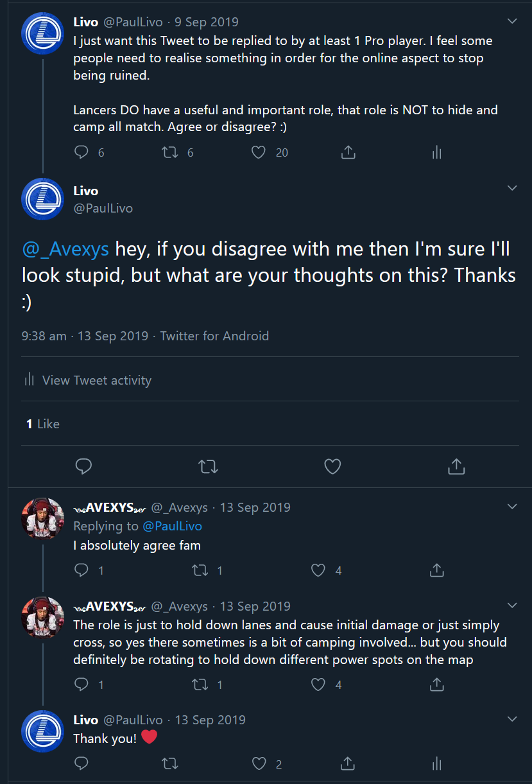Open analytics on the "Thank you!" reply
Image resolution: width=532 pixels, height=784 pixels.
point(436,763)
